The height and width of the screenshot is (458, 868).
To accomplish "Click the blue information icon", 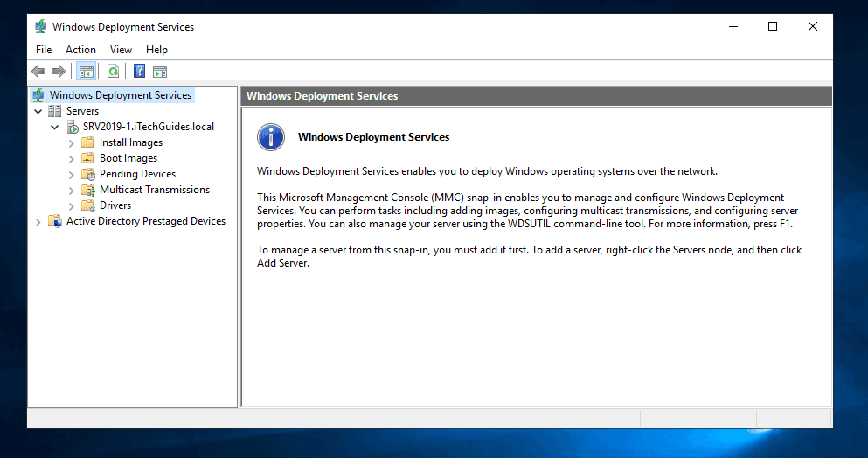I will (271, 137).
